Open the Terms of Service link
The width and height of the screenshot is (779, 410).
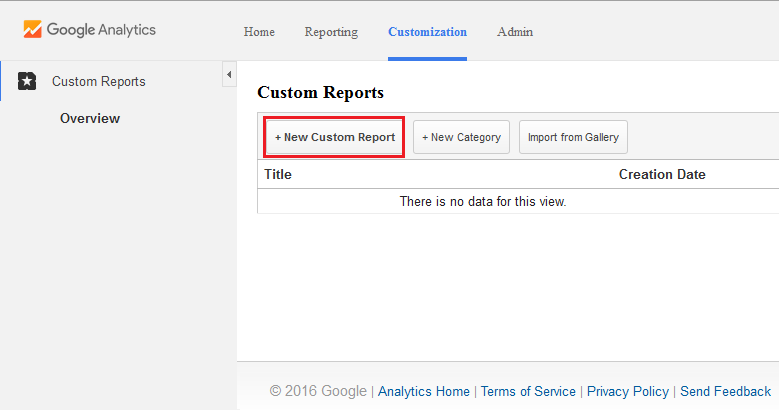528,392
